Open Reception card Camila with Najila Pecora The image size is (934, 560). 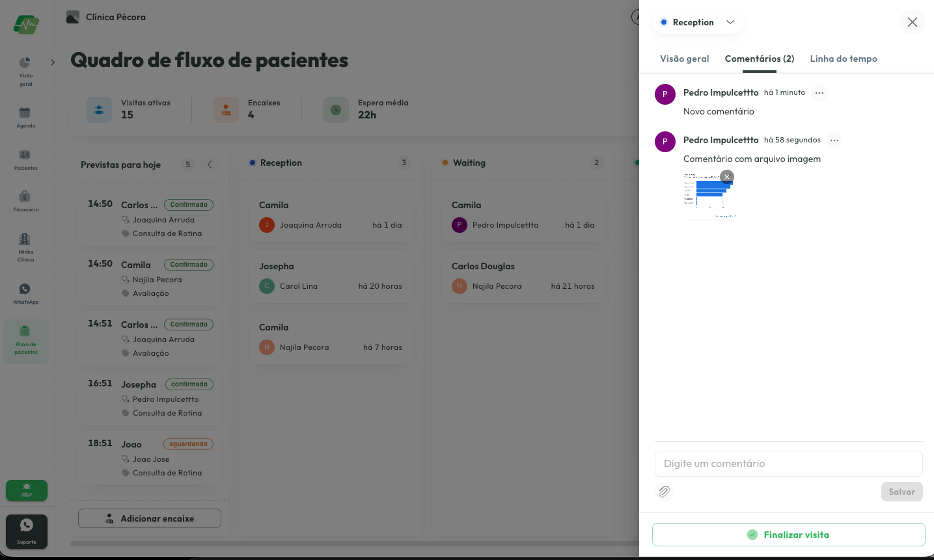click(331, 338)
